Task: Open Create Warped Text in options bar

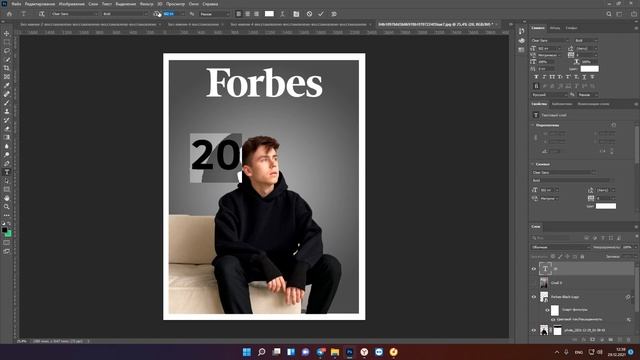Action: 282,14
